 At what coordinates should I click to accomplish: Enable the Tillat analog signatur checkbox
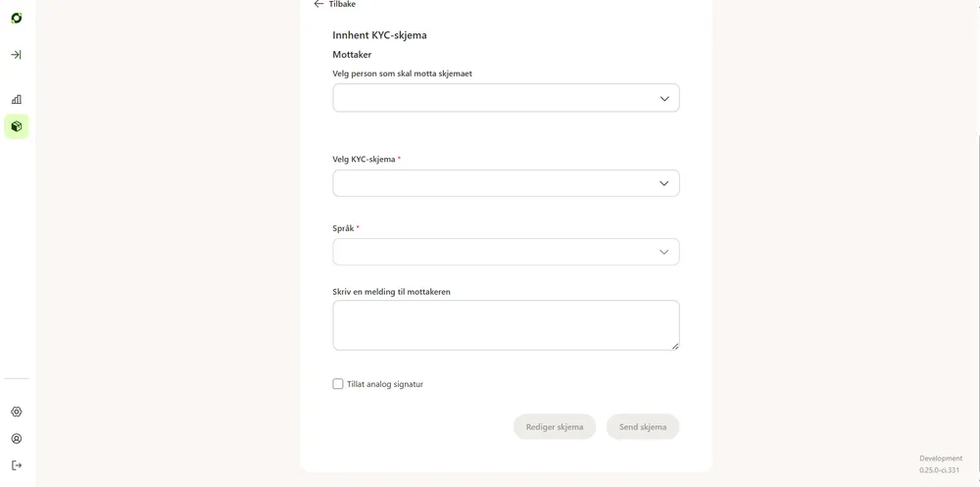coord(338,384)
